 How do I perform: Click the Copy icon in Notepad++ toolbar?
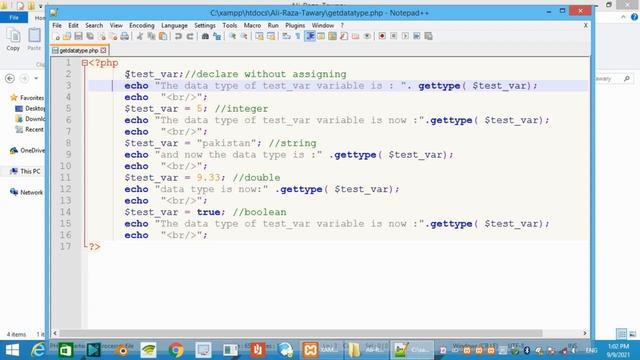[x=151, y=36]
